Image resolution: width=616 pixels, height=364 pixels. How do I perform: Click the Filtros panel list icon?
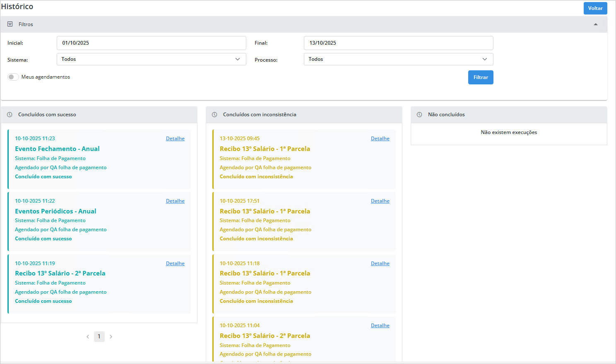tap(10, 24)
